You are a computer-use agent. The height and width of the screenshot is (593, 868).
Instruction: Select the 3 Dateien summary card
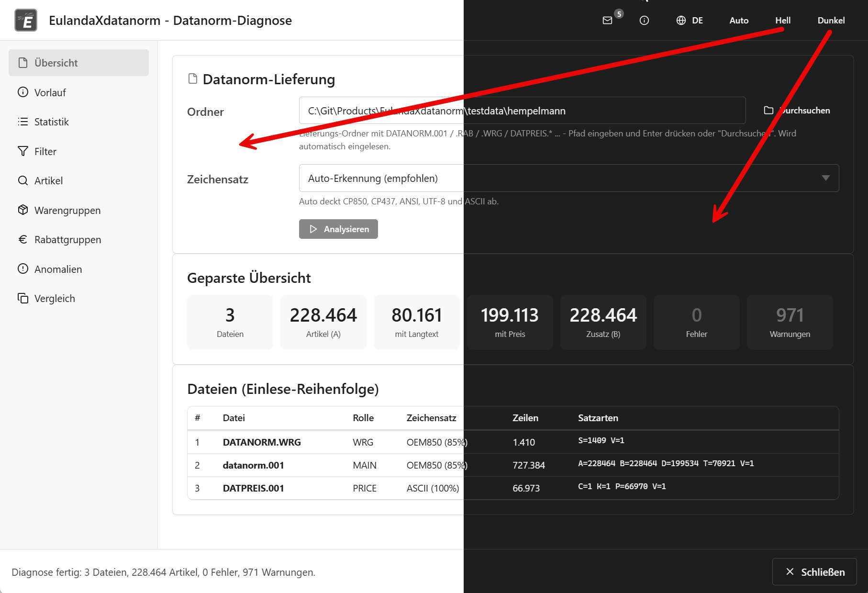coord(230,322)
